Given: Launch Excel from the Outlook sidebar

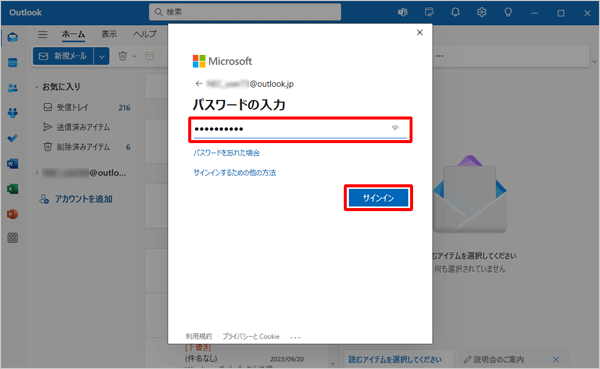Looking at the screenshot, I should point(13,189).
